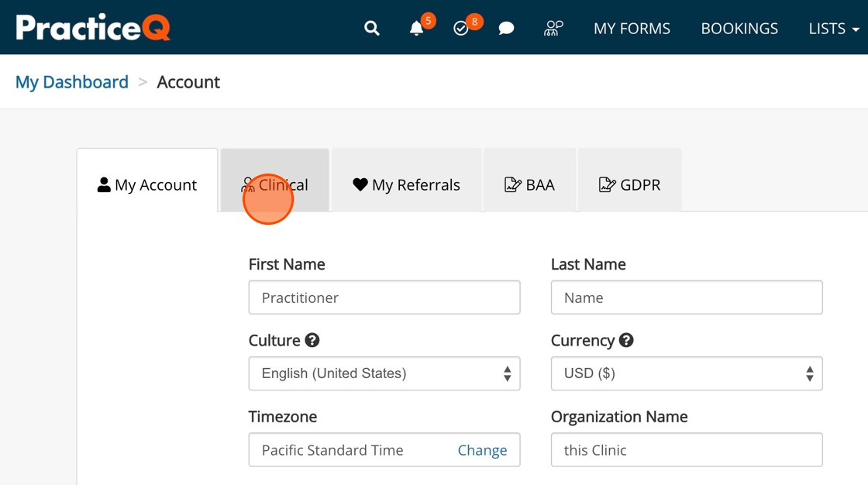The image size is (868, 485).
Task: Open the BAA tab
Action: [530, 185]
